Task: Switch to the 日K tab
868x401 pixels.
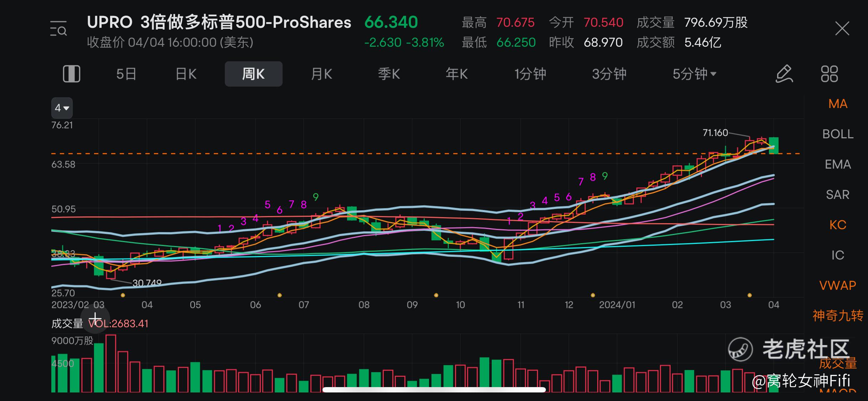Action: pos(186,74)
